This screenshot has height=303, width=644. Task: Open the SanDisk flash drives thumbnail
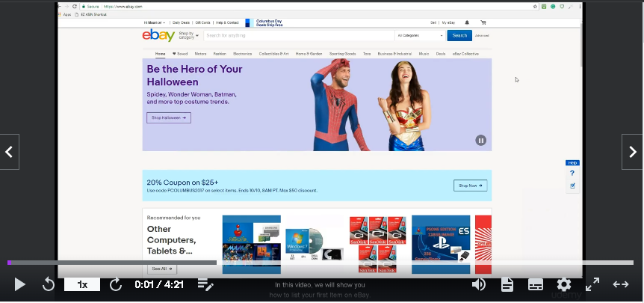click(377, 244)
